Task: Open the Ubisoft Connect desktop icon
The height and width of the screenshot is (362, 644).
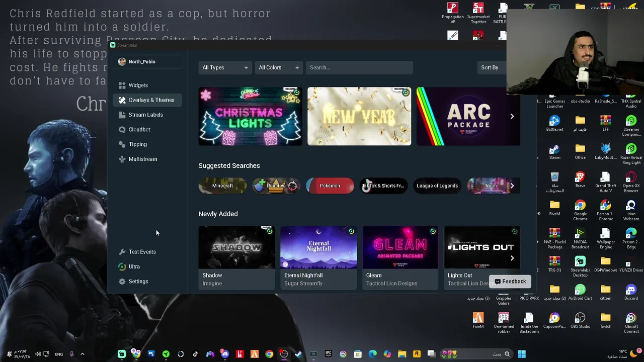Action: point(631,323)
